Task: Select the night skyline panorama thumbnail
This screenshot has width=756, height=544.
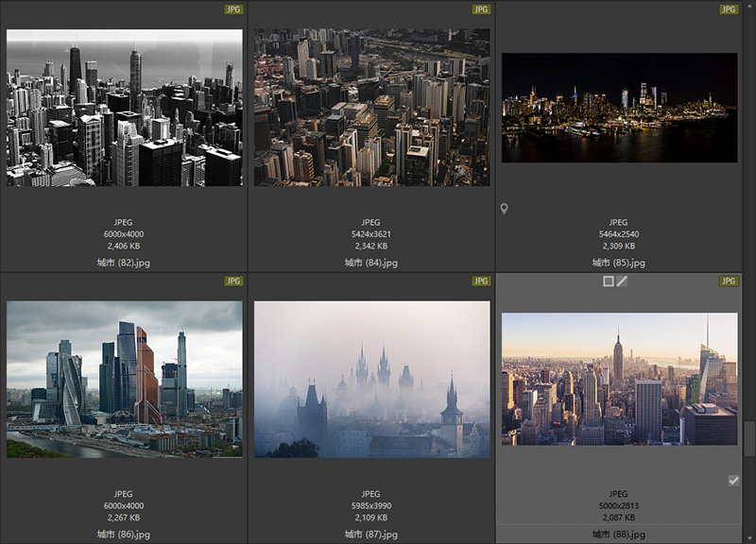Action: coord(619,108)
